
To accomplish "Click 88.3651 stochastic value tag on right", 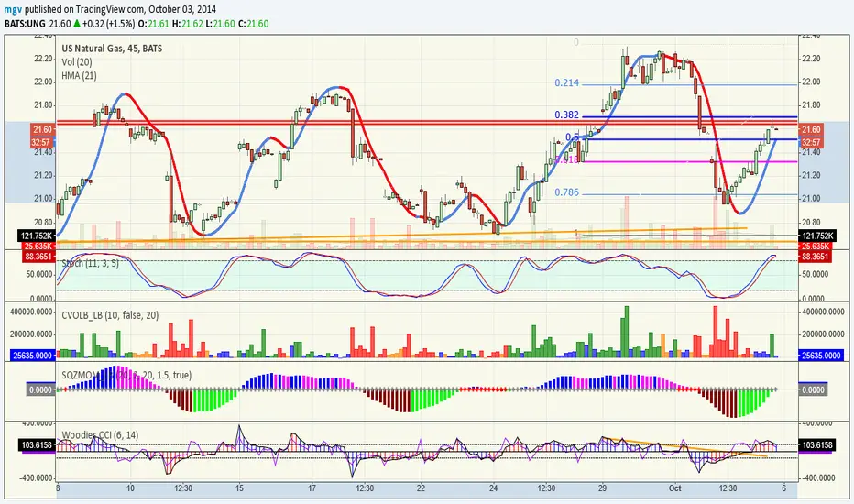I will pos(815,256).
